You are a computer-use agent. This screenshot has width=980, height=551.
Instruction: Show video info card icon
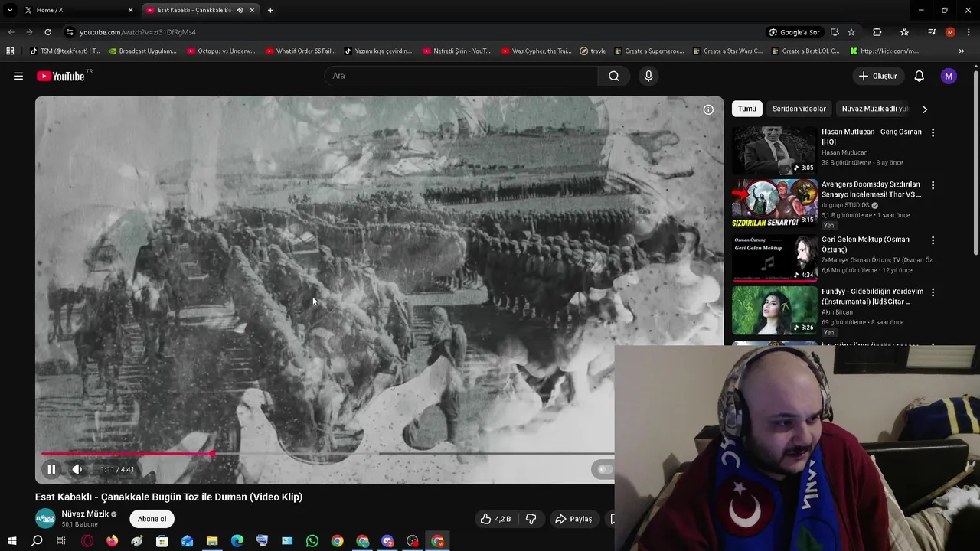click(x=708, y=109)
